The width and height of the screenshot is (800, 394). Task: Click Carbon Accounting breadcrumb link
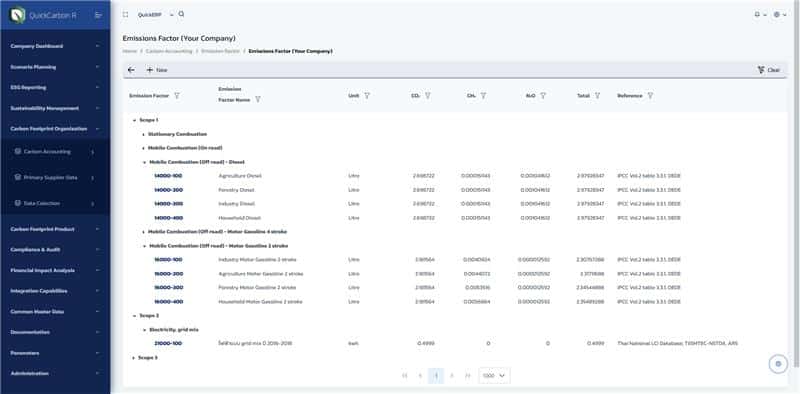click(169, 52)
